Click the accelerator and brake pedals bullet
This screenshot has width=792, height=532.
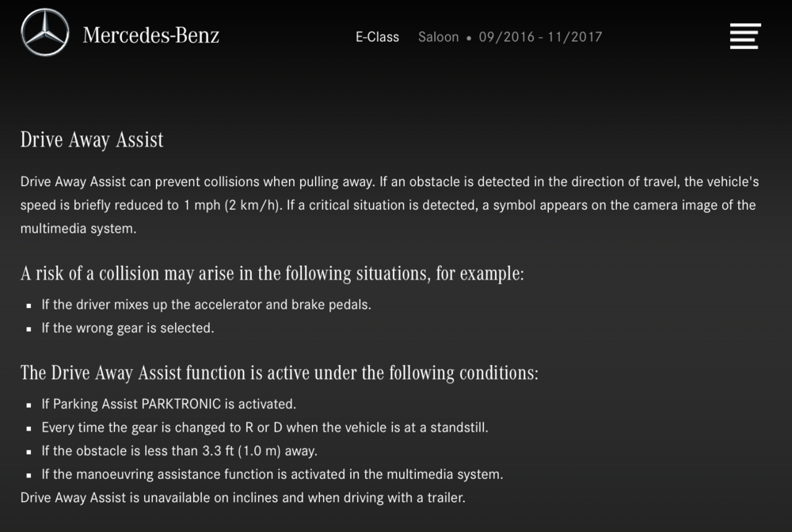coord(206,304)
